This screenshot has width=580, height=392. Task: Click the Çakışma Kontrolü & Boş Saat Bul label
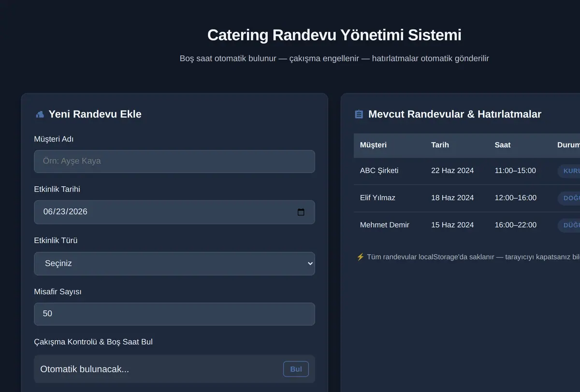click(93, 342)
